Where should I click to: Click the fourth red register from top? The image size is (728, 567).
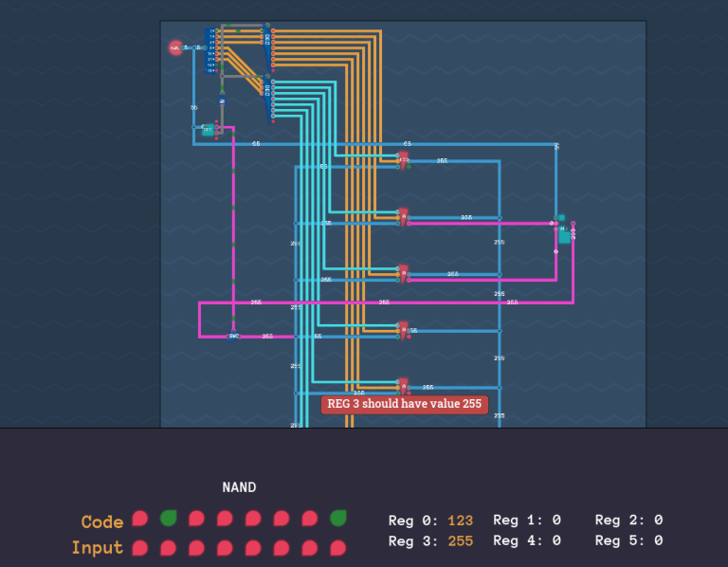coord(403,329)
